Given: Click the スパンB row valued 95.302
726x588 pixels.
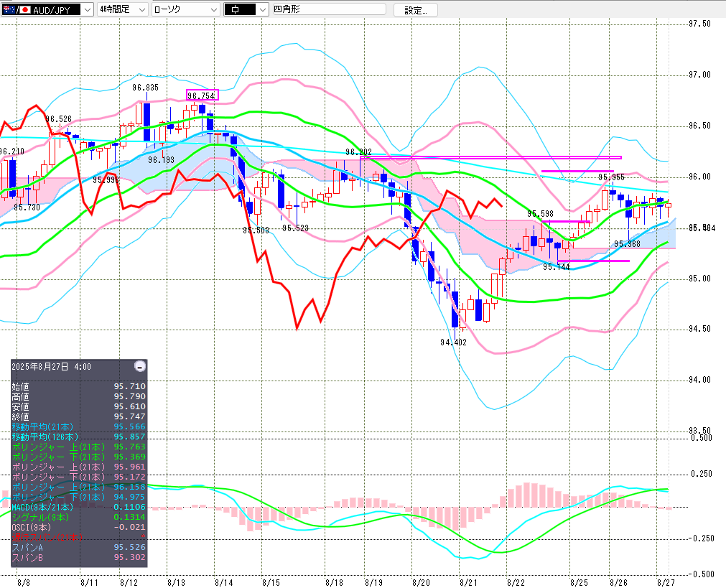Looking at the screenshot, I should [79, 557].
